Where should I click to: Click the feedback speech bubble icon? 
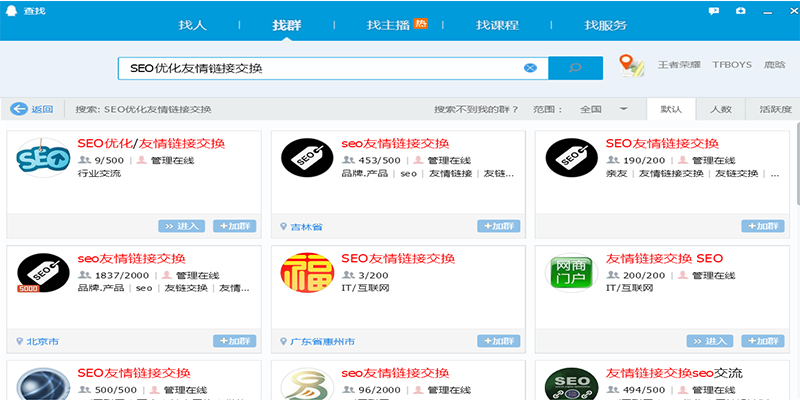point(714,10)
